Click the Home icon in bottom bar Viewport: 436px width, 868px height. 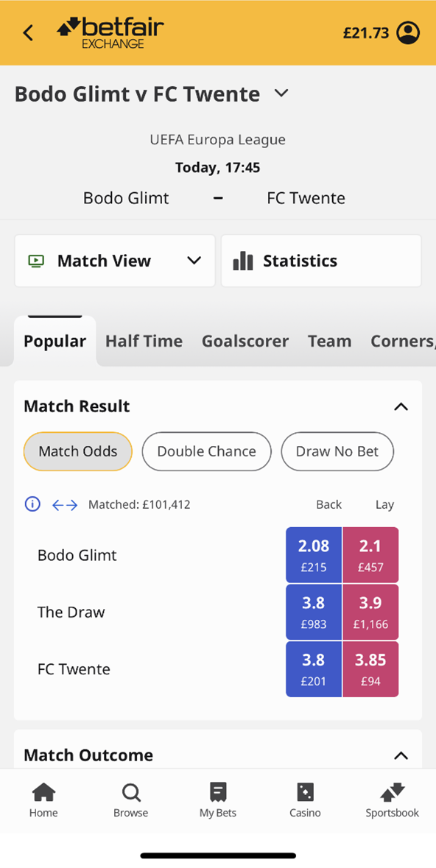tap(43, 793)
